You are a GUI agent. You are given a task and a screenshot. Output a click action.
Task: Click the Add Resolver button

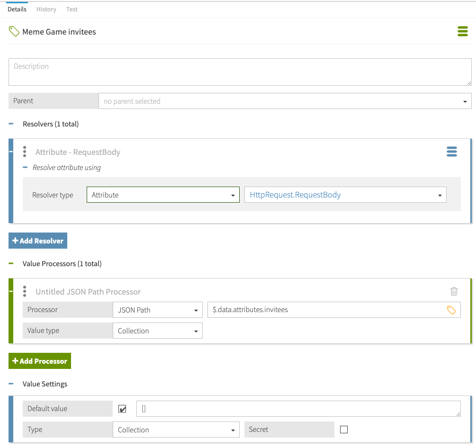[38, 241]
